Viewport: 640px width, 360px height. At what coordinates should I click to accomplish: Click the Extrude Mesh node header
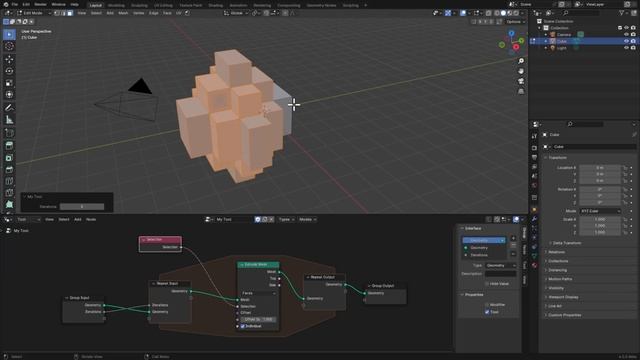[258, 264]
